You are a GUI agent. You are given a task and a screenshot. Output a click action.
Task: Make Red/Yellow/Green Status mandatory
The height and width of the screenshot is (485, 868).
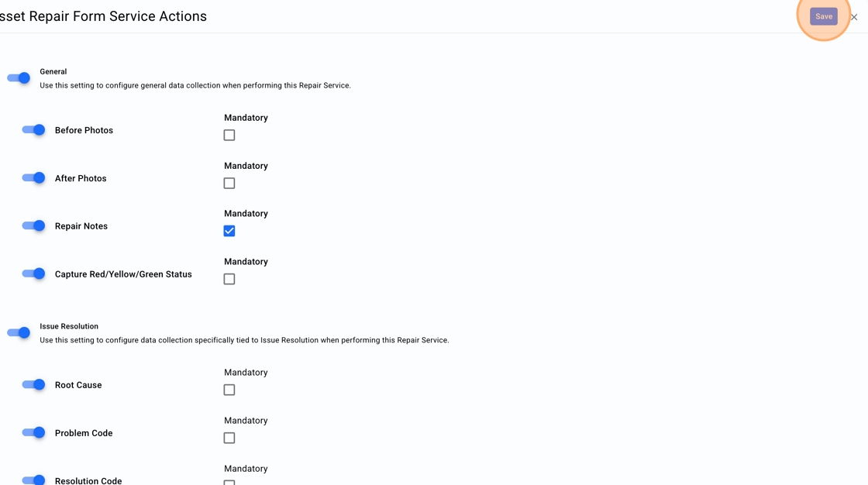click(229, 280)
